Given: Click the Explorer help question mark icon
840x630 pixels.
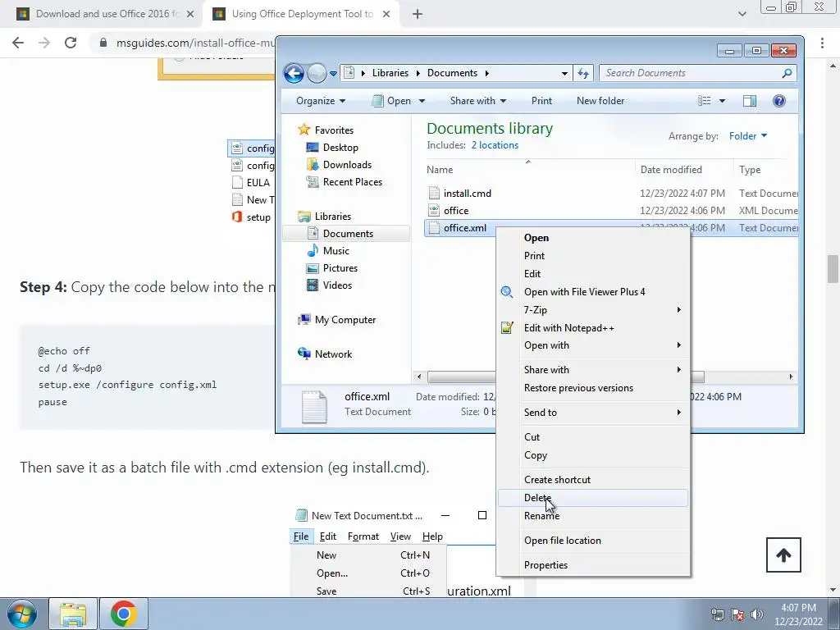Looking at the screenshot, I should coord(779,101).
